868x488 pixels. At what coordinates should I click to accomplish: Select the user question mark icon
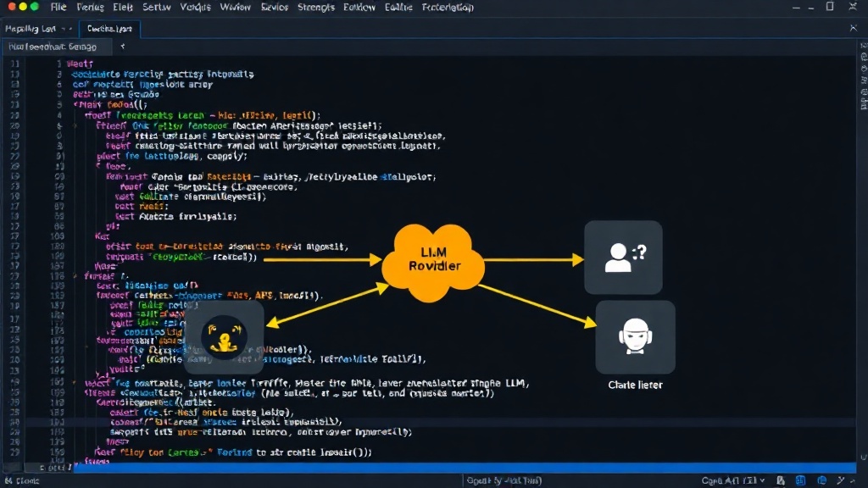click(623, 258)
